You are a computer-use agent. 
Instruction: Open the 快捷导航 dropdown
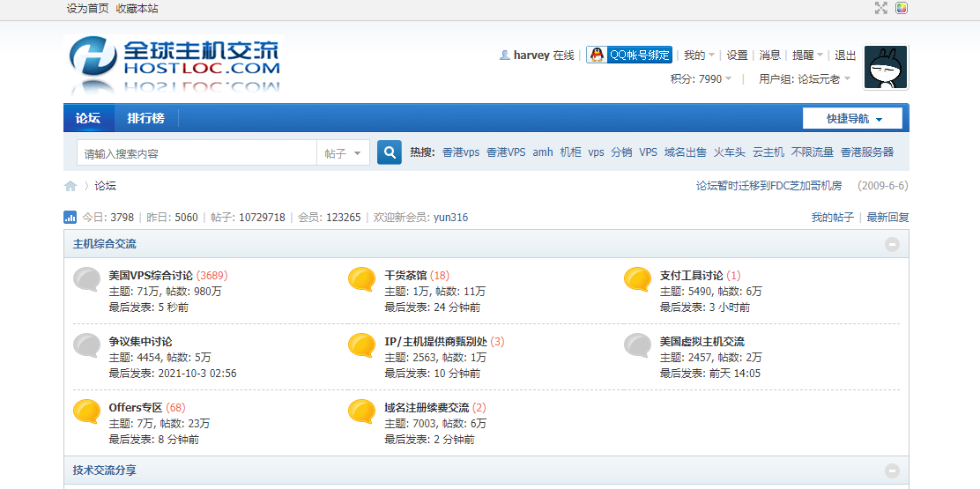tap(851, 118)
